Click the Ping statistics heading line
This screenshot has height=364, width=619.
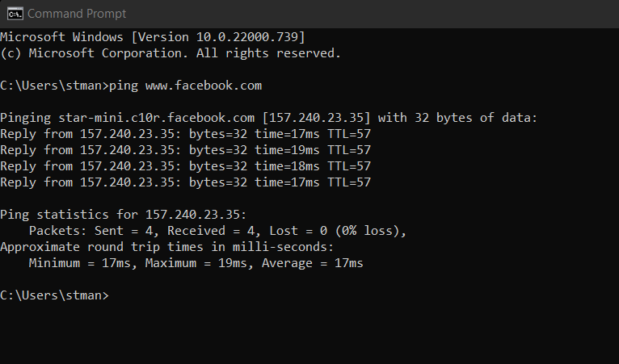pos(123,215)
